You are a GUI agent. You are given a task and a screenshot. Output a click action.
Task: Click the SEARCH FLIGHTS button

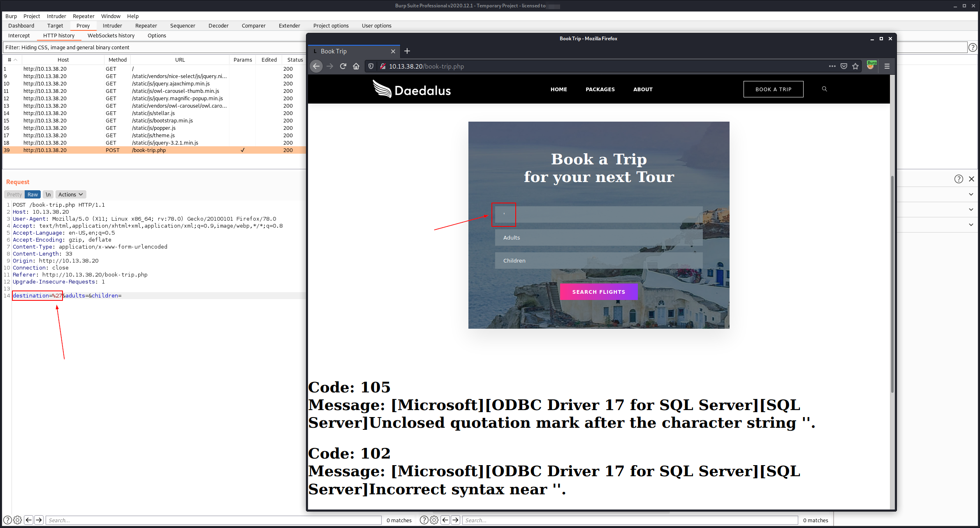[598, 292]
